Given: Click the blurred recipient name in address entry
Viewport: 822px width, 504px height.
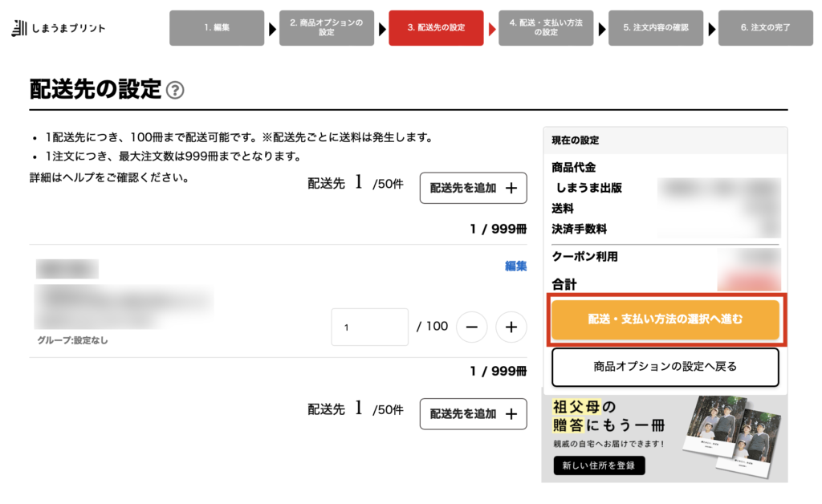Looking at the screenshot, I should (67, 269).
